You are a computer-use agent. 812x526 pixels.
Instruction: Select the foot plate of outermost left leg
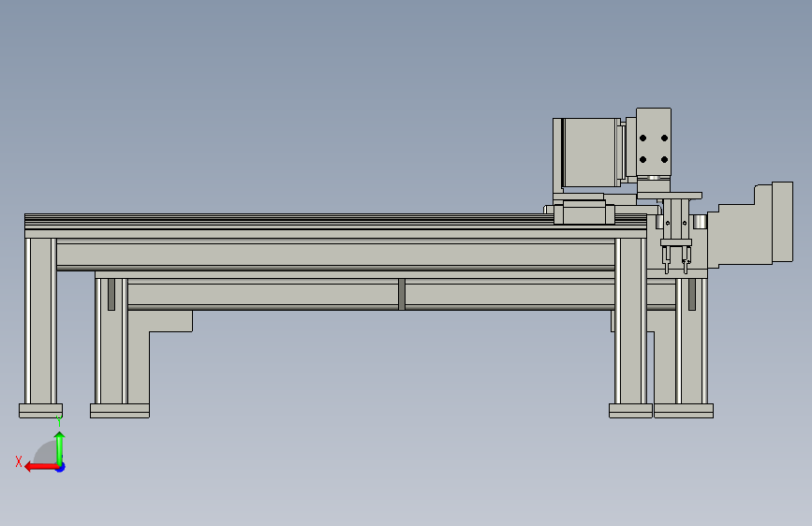click(41, 411)
